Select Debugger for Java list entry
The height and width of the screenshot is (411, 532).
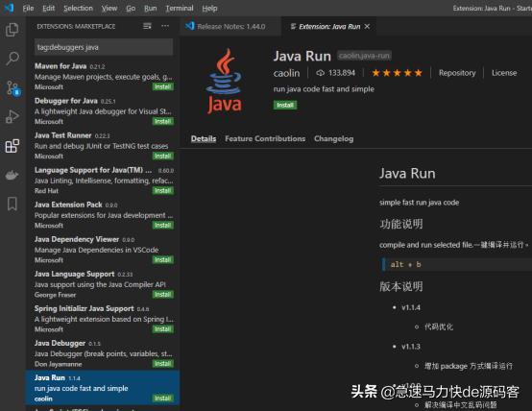tap(103, 111)
